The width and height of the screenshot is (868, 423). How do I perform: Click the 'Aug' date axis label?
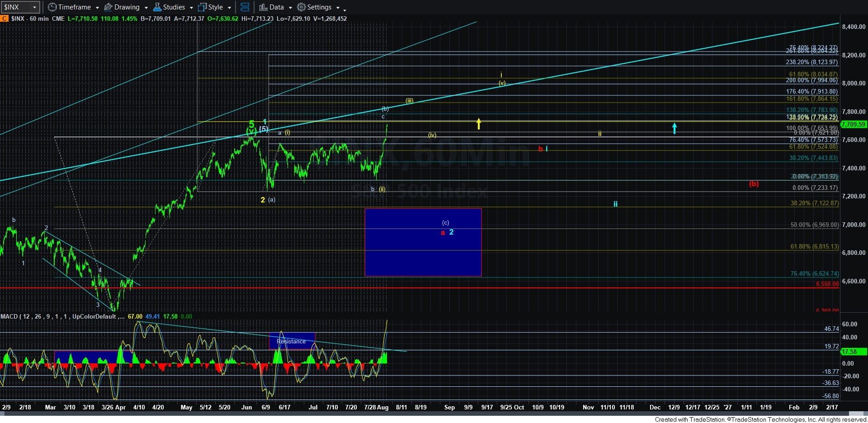383,407
